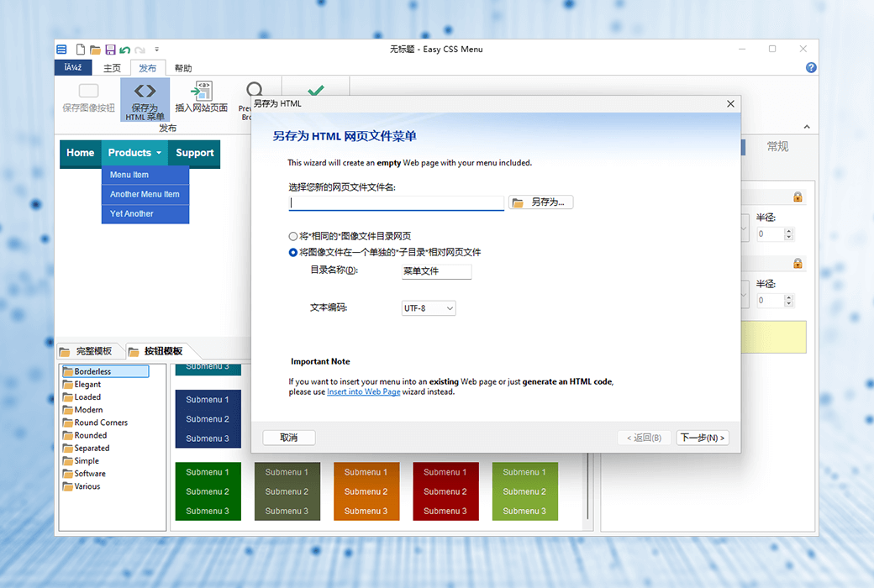Screen dimensions: 874x588
Task: Open the UTF-8 text encoding dropdown
Action: (429, 308)
